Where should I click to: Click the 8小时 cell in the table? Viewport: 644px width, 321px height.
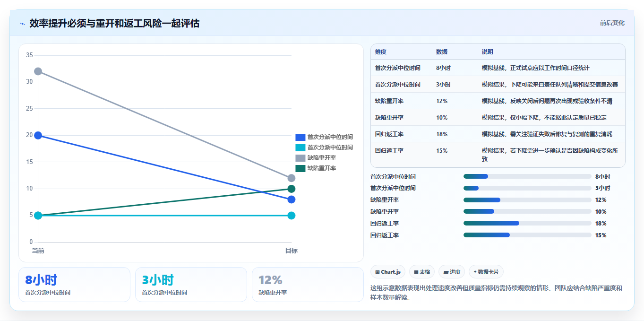443,68
